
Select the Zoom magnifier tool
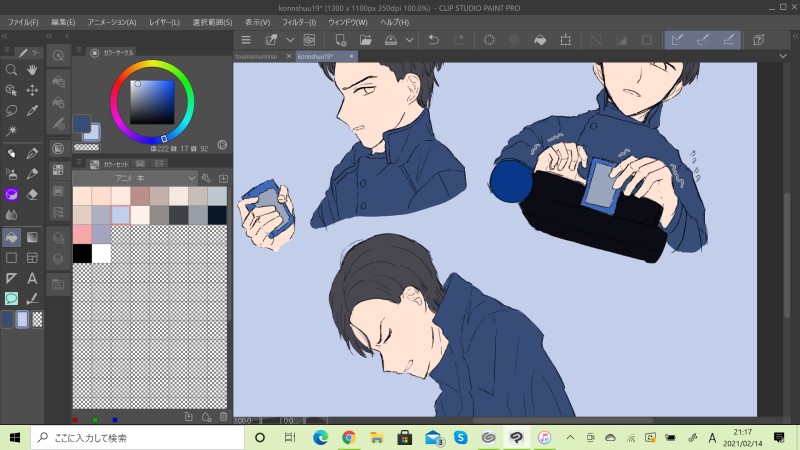click(x=11, y=70)
